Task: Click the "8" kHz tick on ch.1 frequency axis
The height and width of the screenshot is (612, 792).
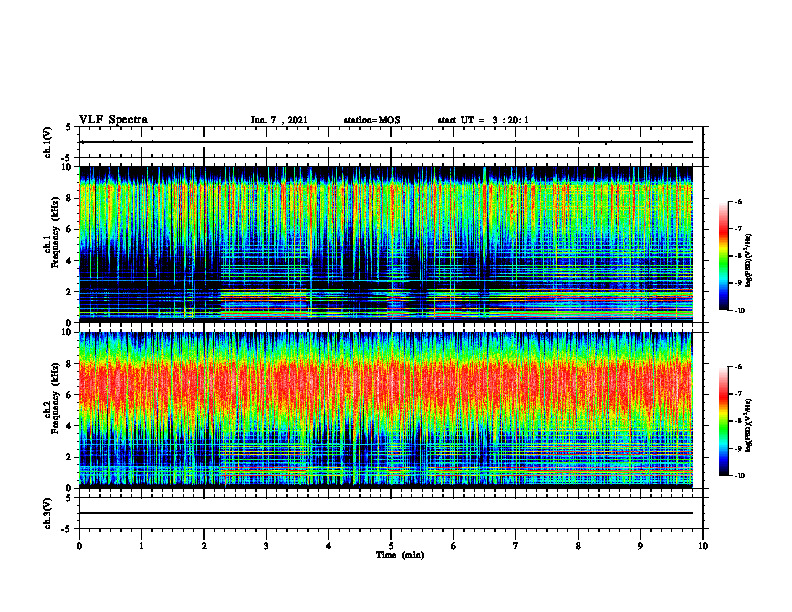Action: tap(70, 198)
